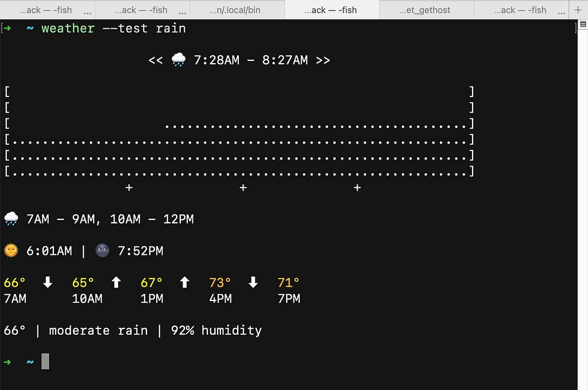Click the rain cloud emoji in the time header
This screenshot has width=588, height=390.
[179, 60]
